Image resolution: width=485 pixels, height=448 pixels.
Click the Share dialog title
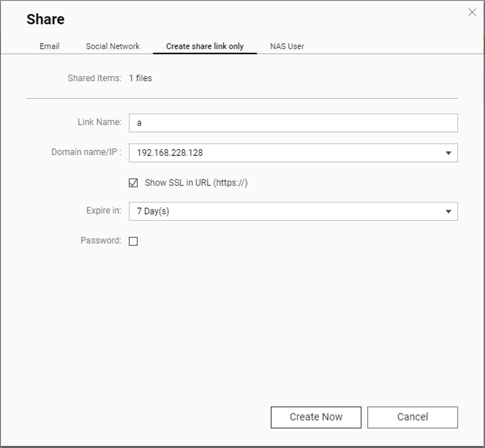pyautogui.click(x=46, y=19)
